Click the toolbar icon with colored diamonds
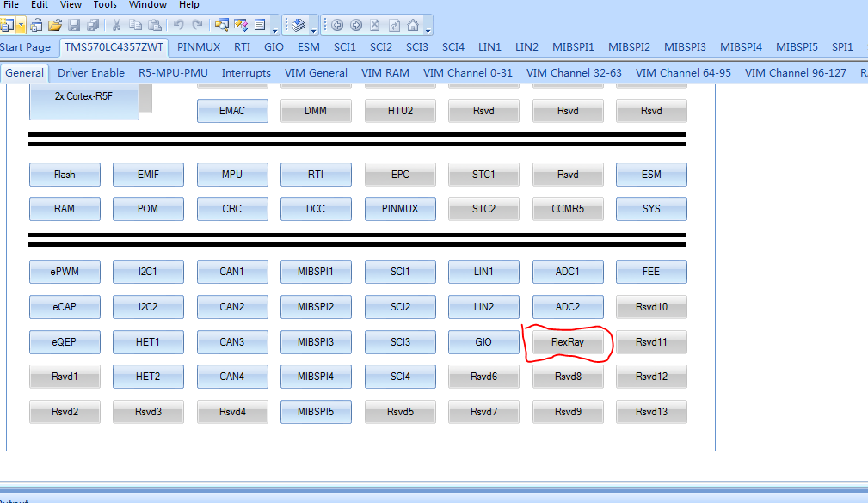Screen dimensions: 868x503 [241, 25]
